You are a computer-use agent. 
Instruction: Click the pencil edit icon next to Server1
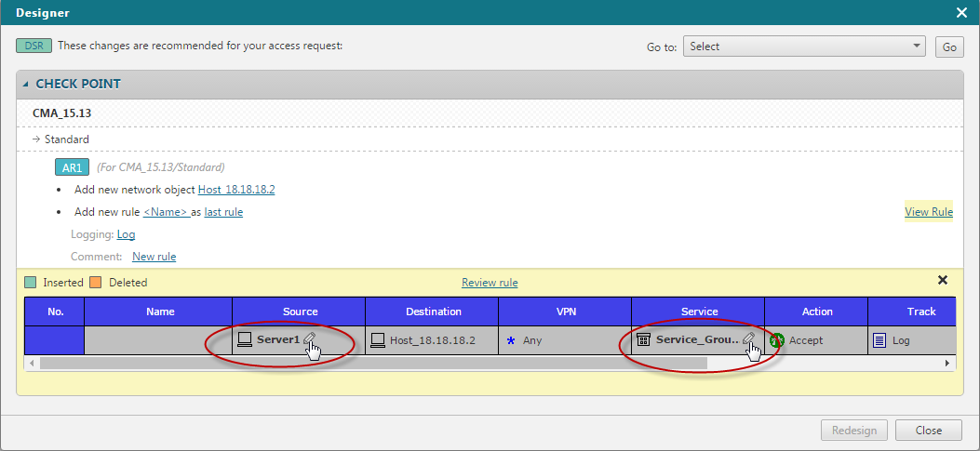tap(308, 339)
